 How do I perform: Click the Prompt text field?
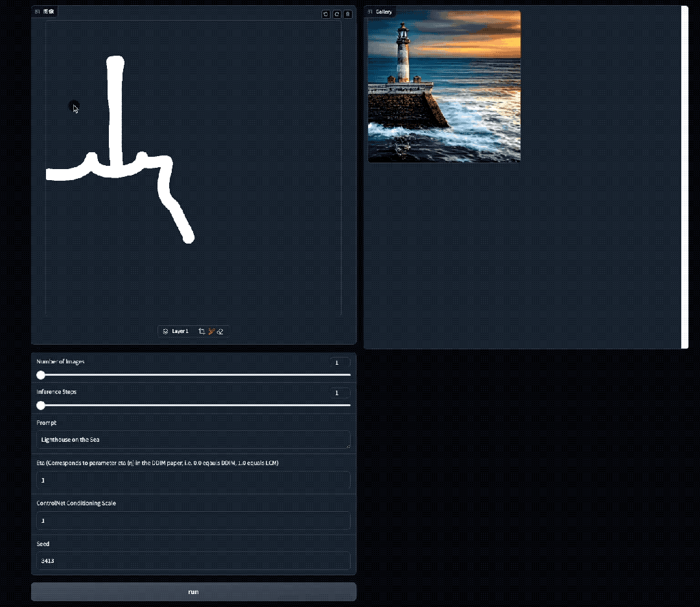coord(193,440)
